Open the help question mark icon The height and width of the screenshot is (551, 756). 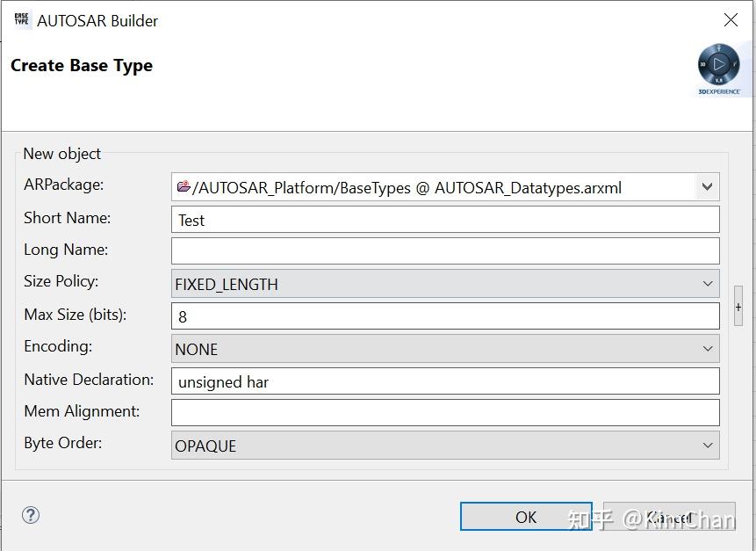point(31,515)
